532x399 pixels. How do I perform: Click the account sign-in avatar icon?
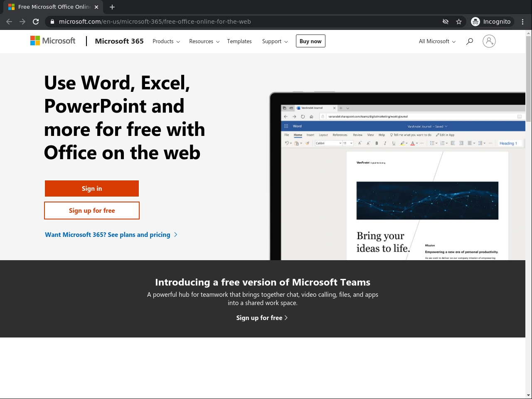pyautogui.click(x=489, y=41)
